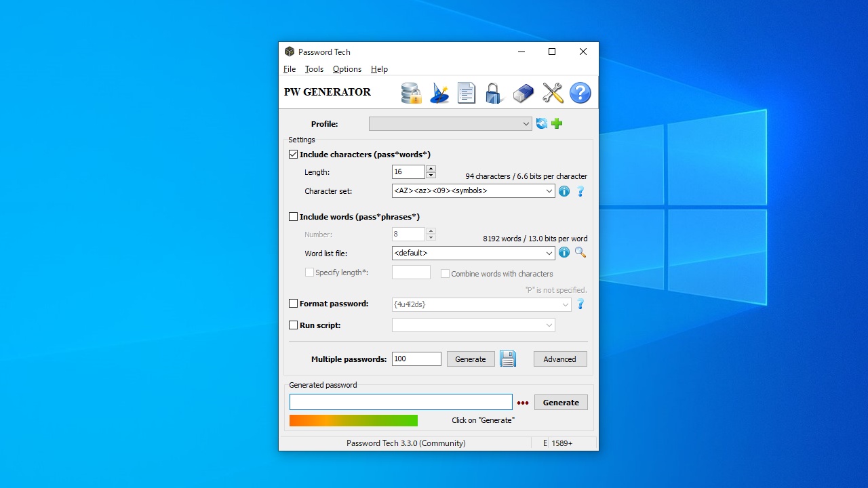This screenshot has height=488, width=868.
Task: Open configuration via wrench and screwdriver icon
Action: click(553, 93)
